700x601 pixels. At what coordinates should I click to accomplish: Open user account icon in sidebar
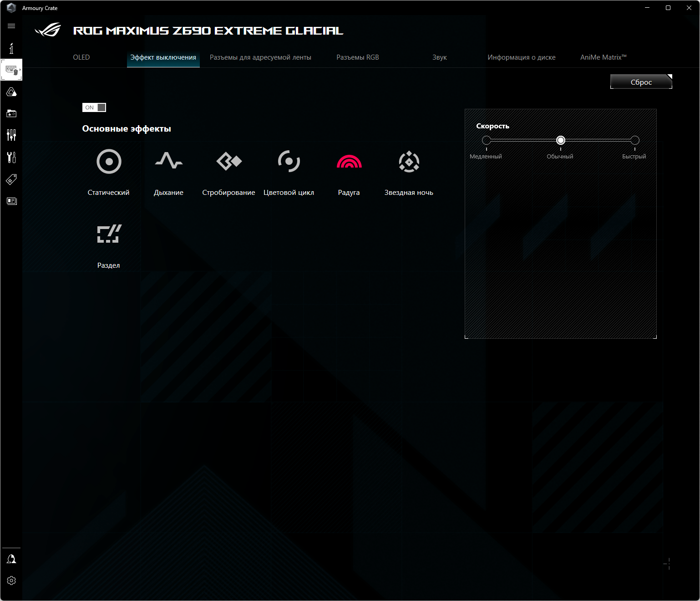pyautogui.click(x=11, y=559)
